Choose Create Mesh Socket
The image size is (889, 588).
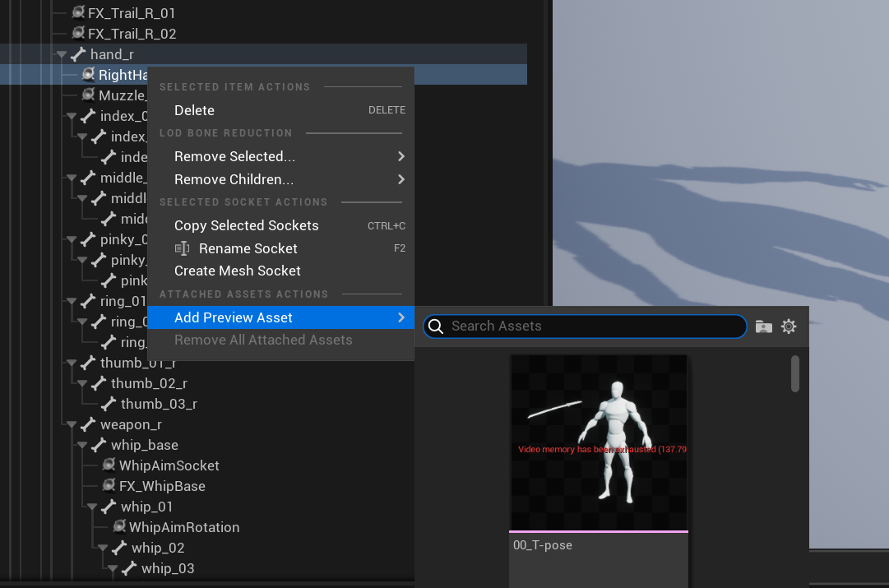(280, 271)
